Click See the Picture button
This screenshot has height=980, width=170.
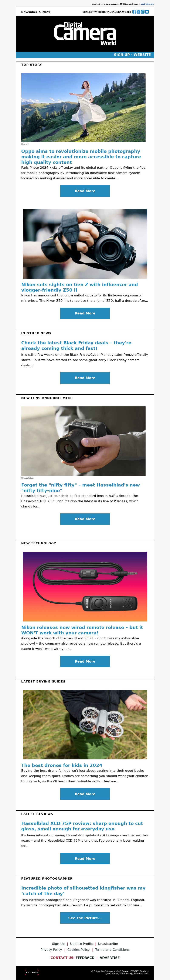coord(85,918)
